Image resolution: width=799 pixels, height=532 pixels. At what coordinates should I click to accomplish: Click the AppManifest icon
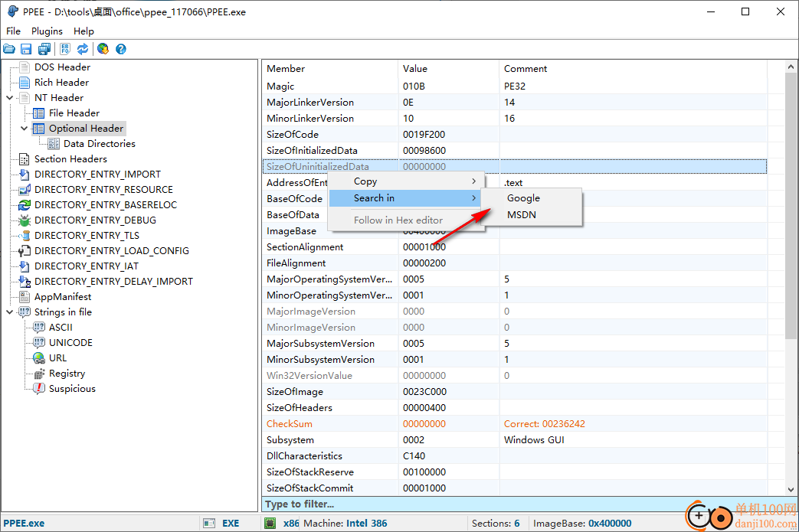pos(24,297)
